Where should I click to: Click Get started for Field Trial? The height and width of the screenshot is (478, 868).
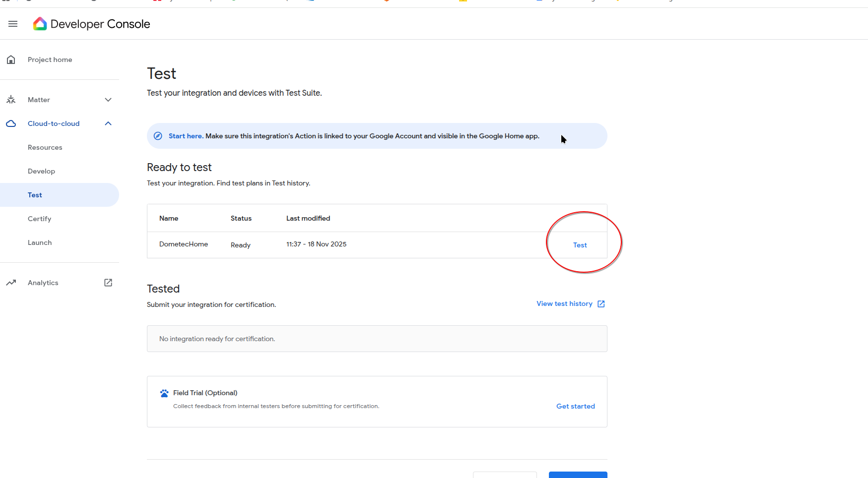tap(575, 406)
